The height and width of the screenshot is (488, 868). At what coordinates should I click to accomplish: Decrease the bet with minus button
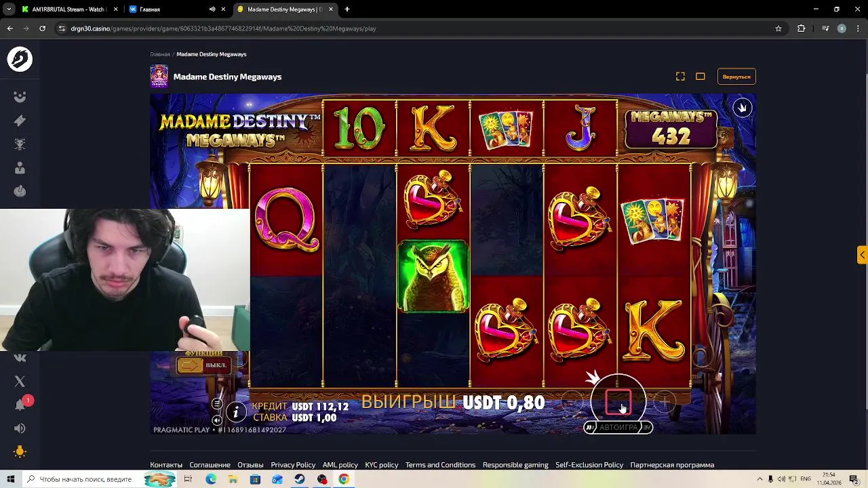click(572, 403)
